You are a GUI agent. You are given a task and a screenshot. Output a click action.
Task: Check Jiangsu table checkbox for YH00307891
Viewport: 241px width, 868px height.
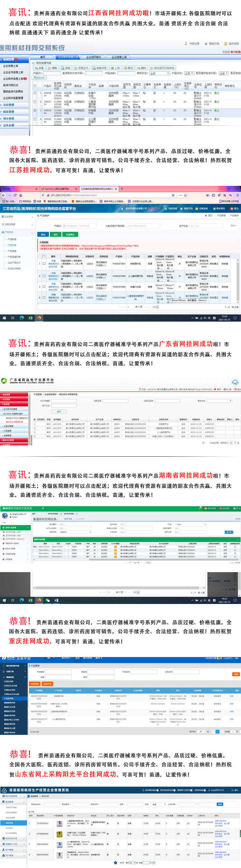pyautogui.click(x=44, y=264)
